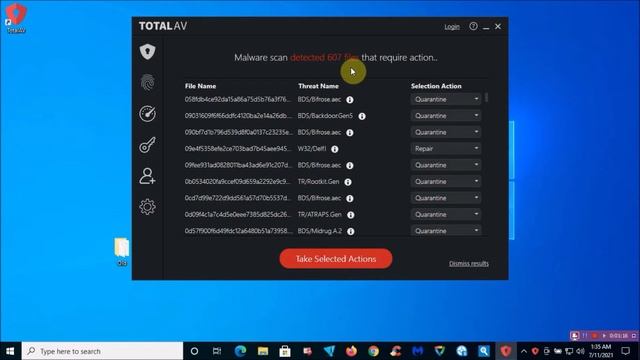Screen dimensions: 640x360
Task: Open the TotalAV settings gear
Action: tap(147, 207)
